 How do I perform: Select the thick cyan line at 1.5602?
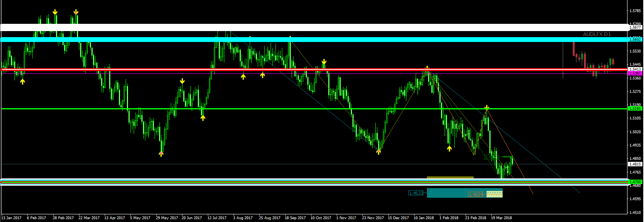click(314, 40)
